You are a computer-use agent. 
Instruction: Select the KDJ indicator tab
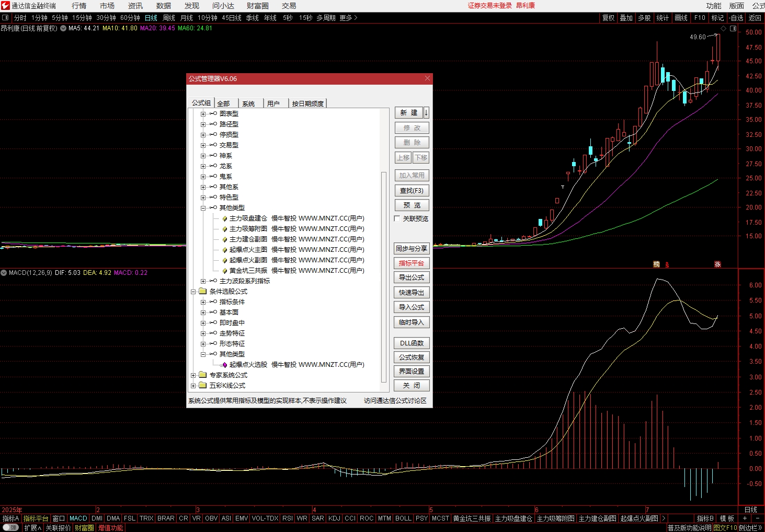[x=334, y=518]
